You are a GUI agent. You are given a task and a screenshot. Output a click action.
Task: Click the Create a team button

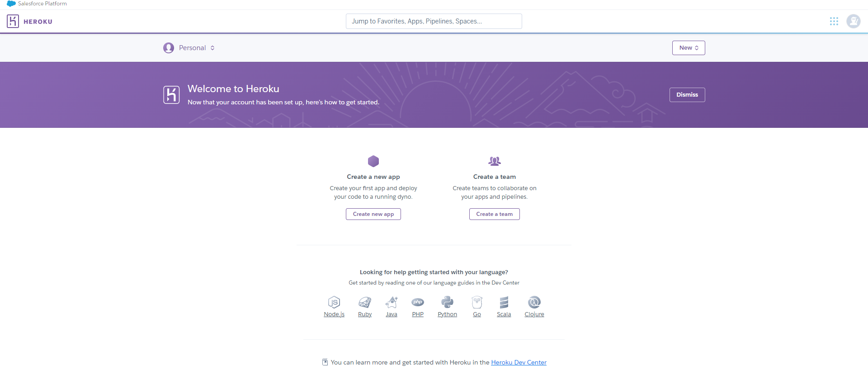point(495,214)
